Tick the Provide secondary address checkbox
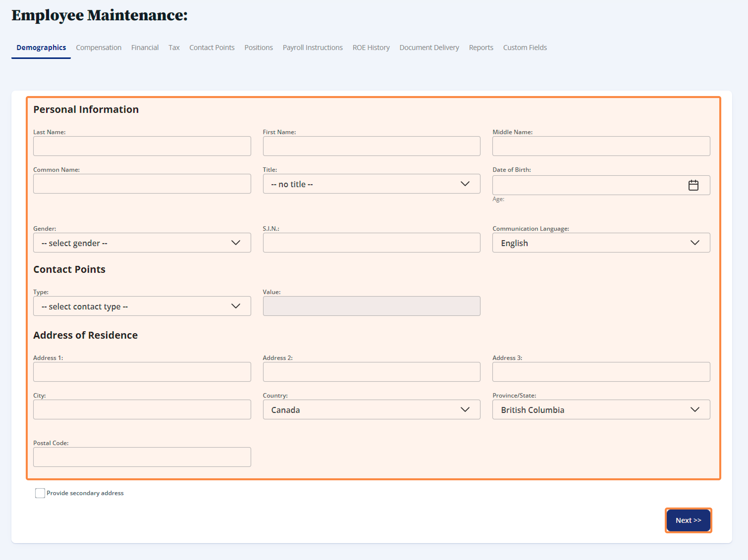 [40, 493]
